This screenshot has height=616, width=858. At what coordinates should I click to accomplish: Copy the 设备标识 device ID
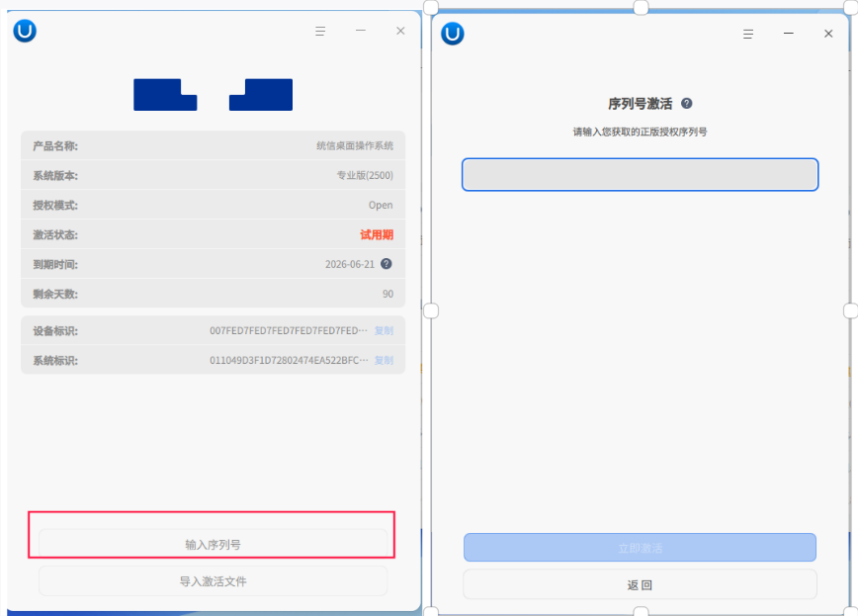click(x=384, y=330)
